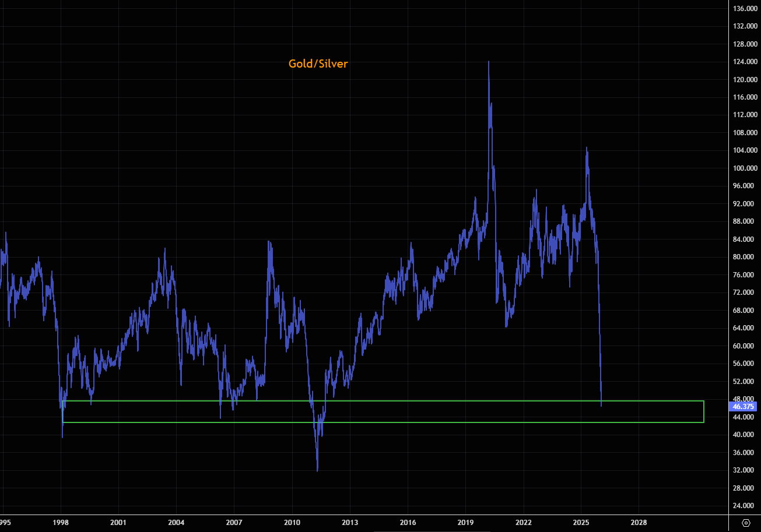Select 2016 on the time axis
Viewport: 761px width, 532px height.
408,522
